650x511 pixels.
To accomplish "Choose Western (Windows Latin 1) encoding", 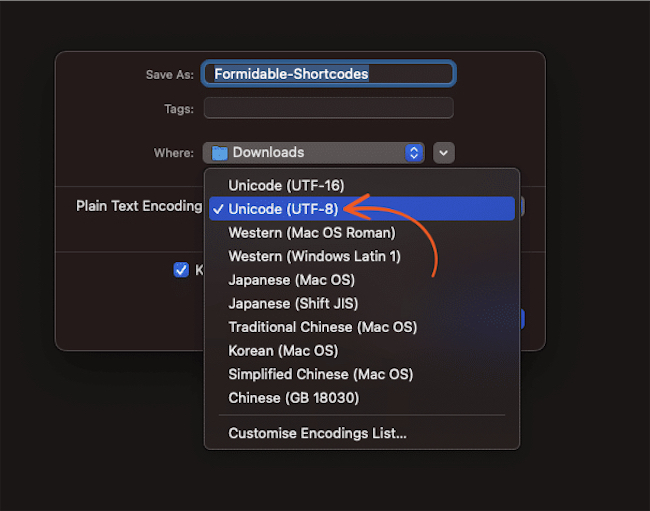I will pos(361,256).
